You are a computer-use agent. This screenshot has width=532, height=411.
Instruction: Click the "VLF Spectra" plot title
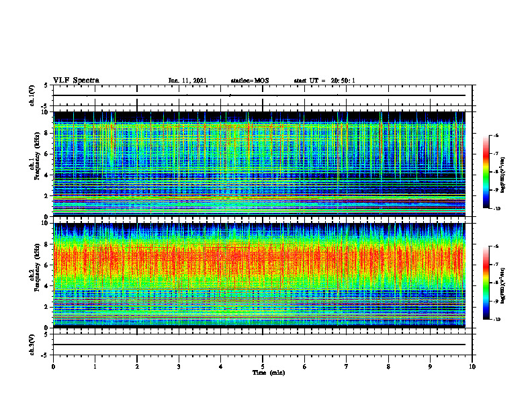(x=76, y=81)
